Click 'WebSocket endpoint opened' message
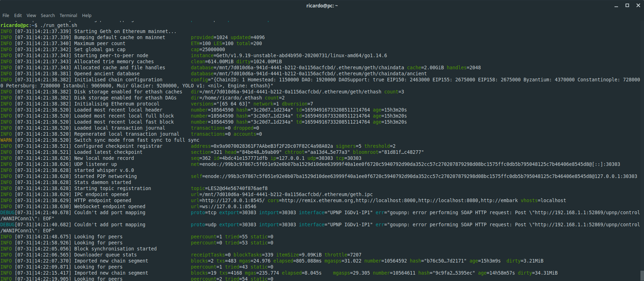The width and height of the screenshot is (644, 281). coord(109,206)
